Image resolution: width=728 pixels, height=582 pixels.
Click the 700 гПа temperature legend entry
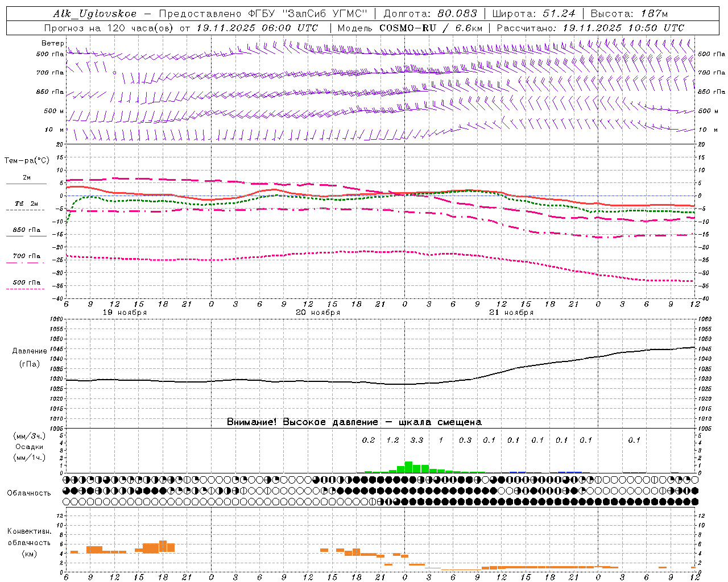pos(26,256)
